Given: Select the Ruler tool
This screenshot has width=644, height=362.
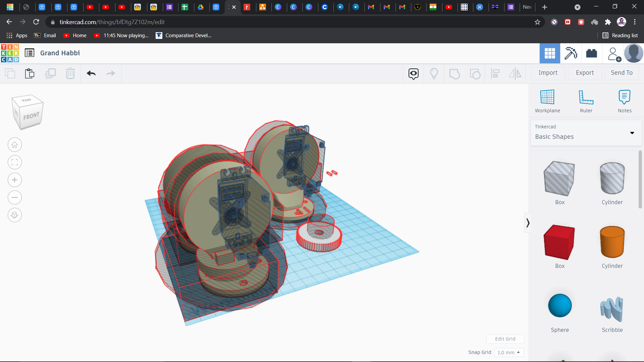Looking at the screenshot, I should [586, 101].
